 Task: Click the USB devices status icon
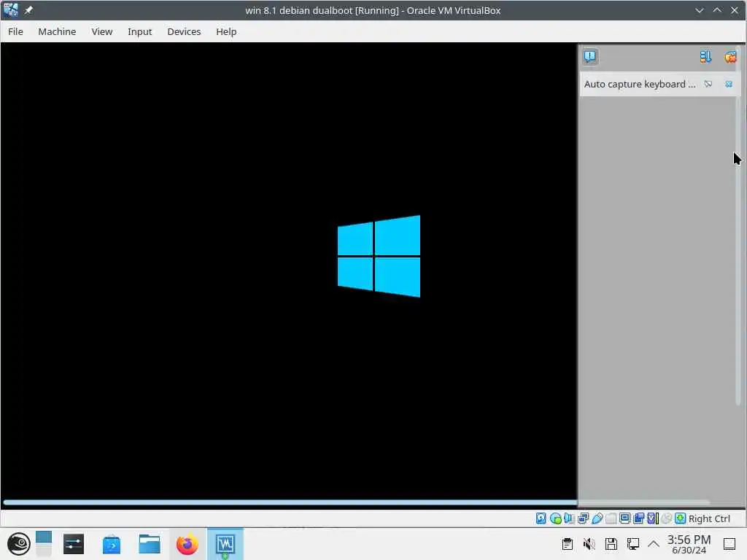pos(597,518)
